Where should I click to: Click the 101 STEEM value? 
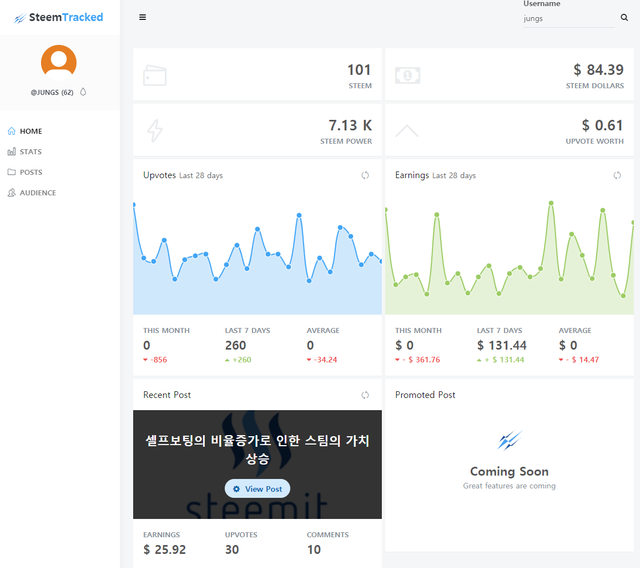(359, 70)
